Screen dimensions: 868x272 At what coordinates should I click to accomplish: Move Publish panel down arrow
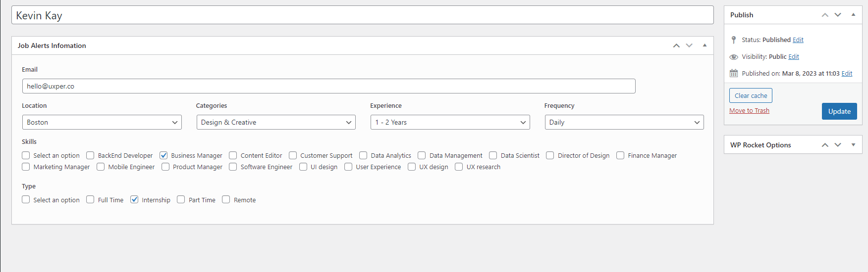[x=838, y=15]
